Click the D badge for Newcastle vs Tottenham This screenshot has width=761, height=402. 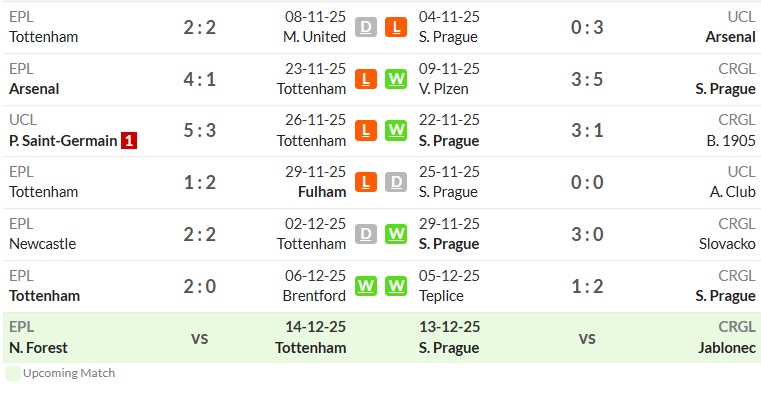pyautogui.click(x=366, y=234)
